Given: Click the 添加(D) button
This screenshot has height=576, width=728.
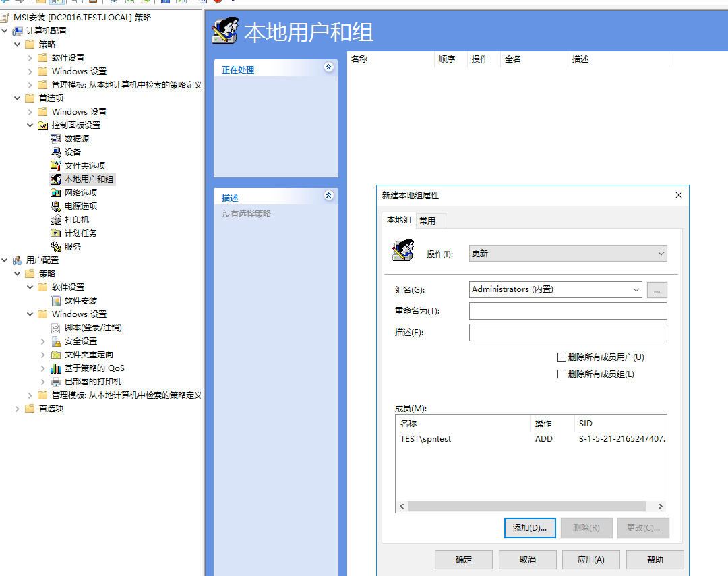Looking at the screenshot, I should tap(530, 528).
